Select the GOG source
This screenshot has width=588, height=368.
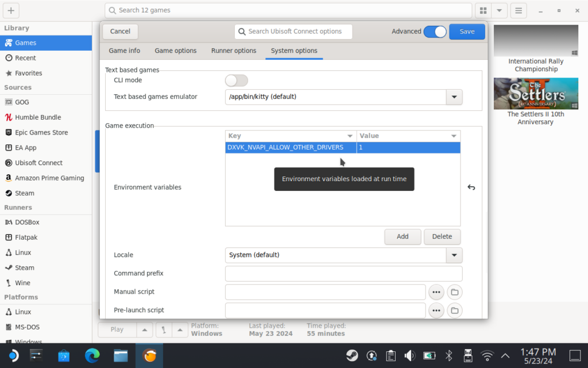coord(46,102)
